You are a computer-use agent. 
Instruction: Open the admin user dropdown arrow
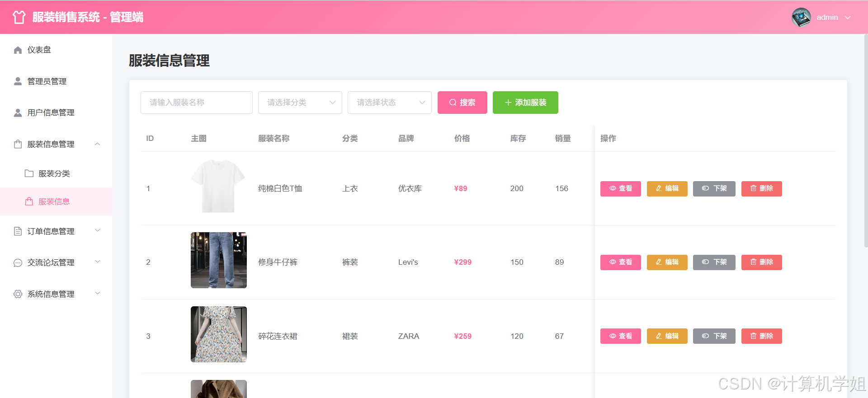click(x=848, y=18)
